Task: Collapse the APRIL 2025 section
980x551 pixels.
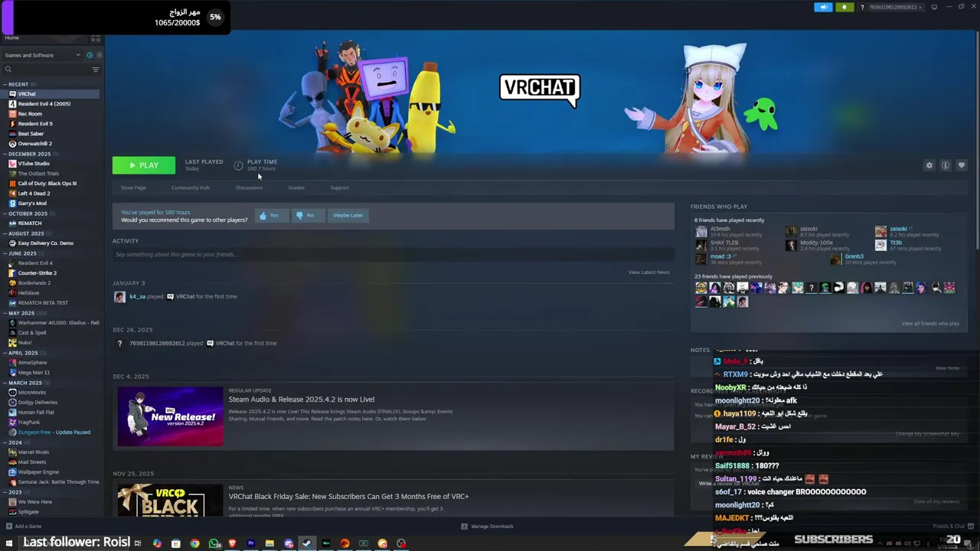Action: (x=5, y=353)
